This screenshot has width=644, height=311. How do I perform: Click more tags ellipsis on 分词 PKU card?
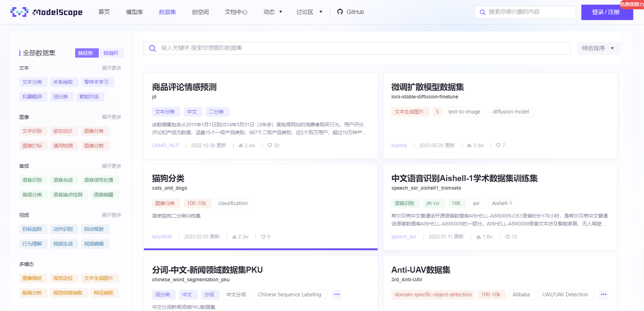pyautogui.click(x=337, y=295)
